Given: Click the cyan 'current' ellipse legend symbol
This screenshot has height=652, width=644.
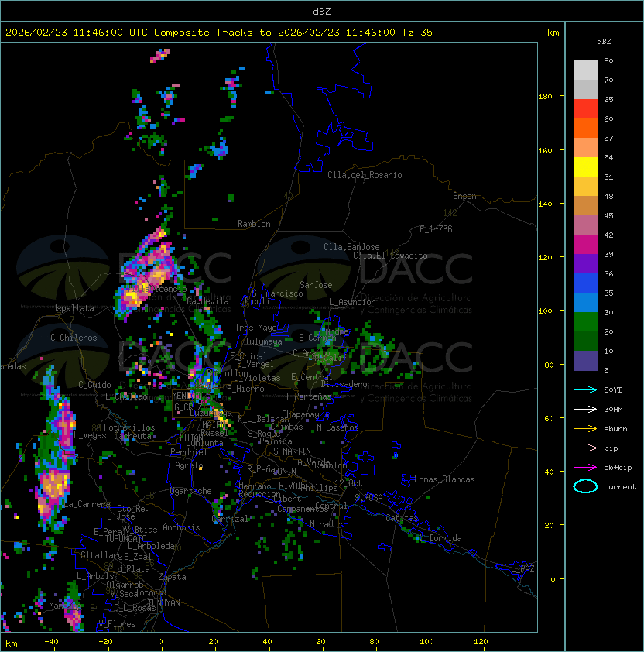Looking at the screenshot, I should point(585,486).
